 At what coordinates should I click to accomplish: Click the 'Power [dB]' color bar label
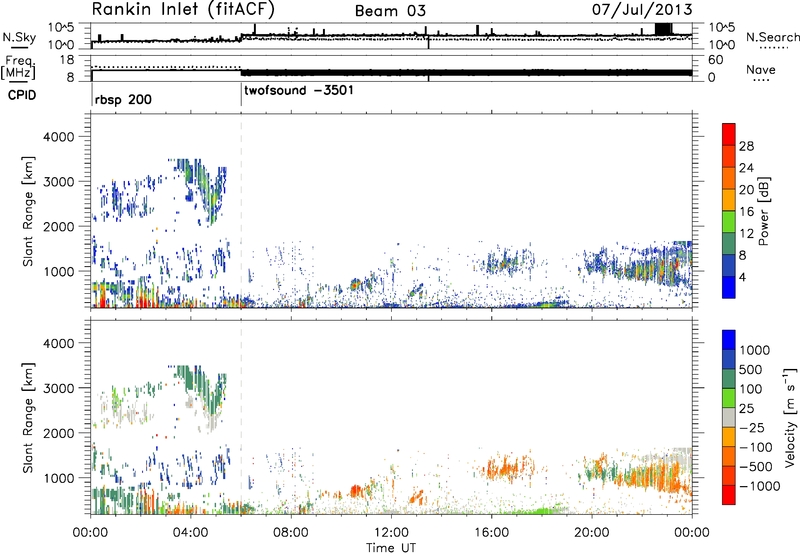[x=763, y=211]
